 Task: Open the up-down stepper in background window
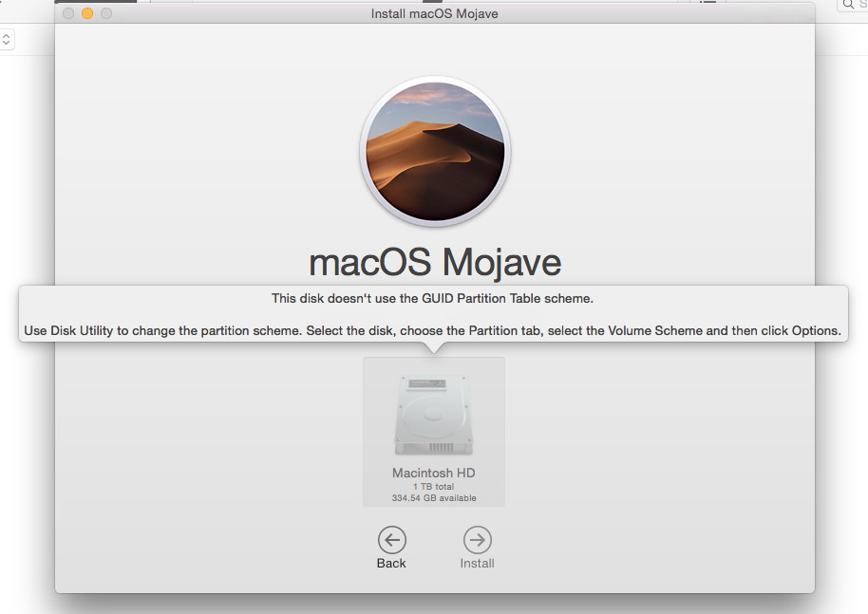coord(6,40)
